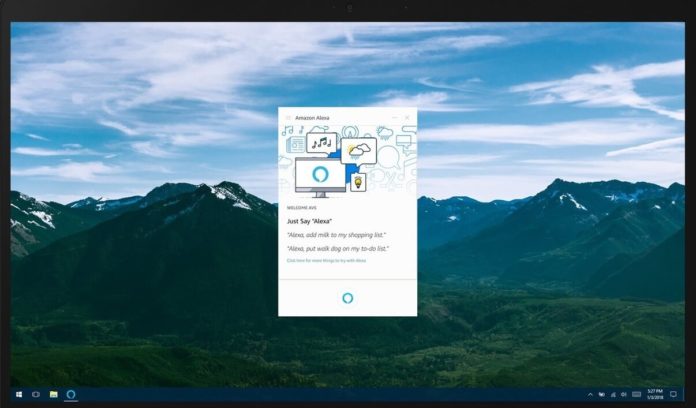Tap the Alexa listen button at bottom

pos(348,298)
